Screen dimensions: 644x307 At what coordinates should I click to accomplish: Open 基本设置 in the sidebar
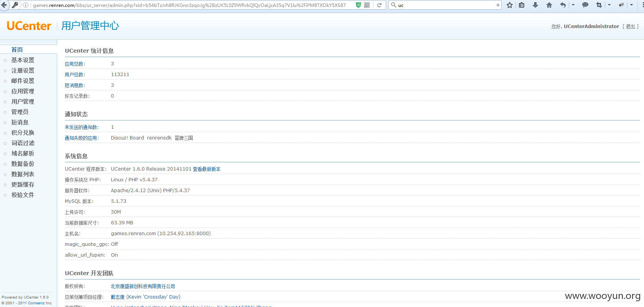[x=23, y=60]
